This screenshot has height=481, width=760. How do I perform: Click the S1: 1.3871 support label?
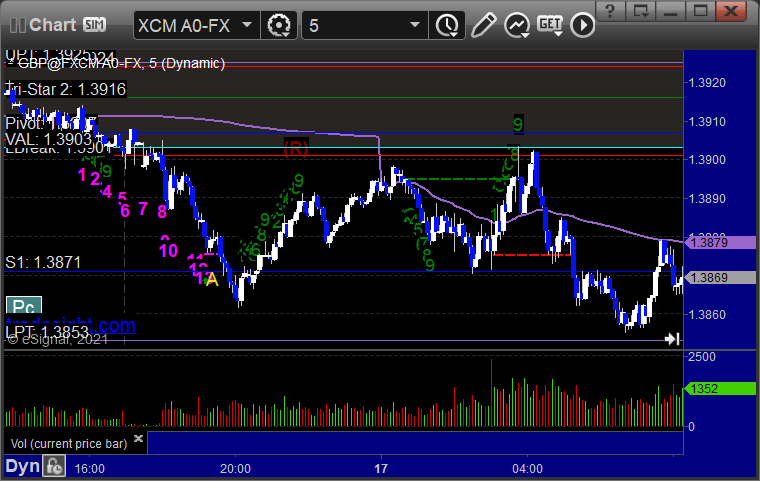click(x=43, y=262)
